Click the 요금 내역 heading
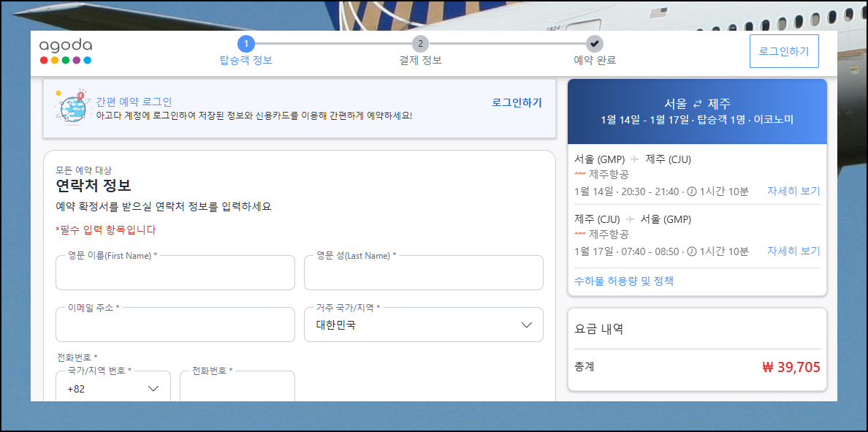 point(600,330)
